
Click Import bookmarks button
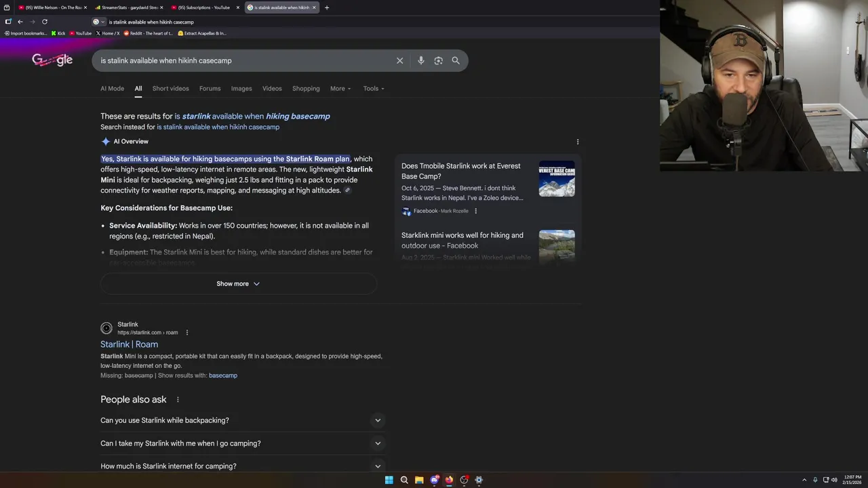26,33
